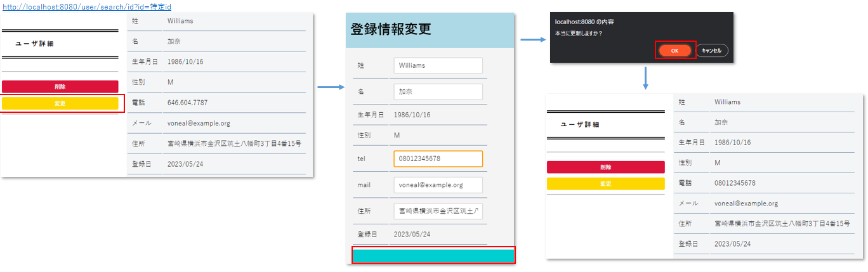Screen dimensions: 868x272
Task: Select 登録日 value 2023/05/24 in the edit form
Action: tap(412, 234)
